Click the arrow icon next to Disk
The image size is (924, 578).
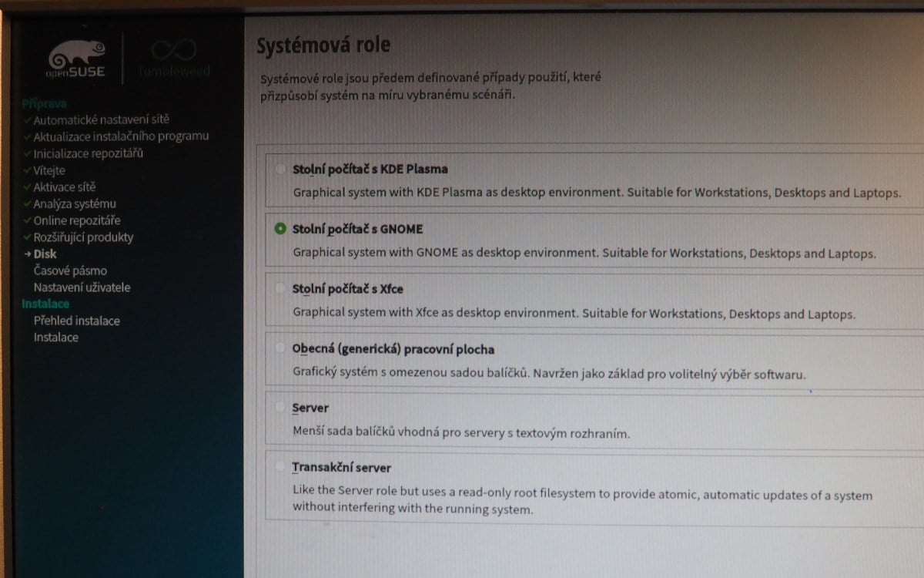[x=28, y=254]
